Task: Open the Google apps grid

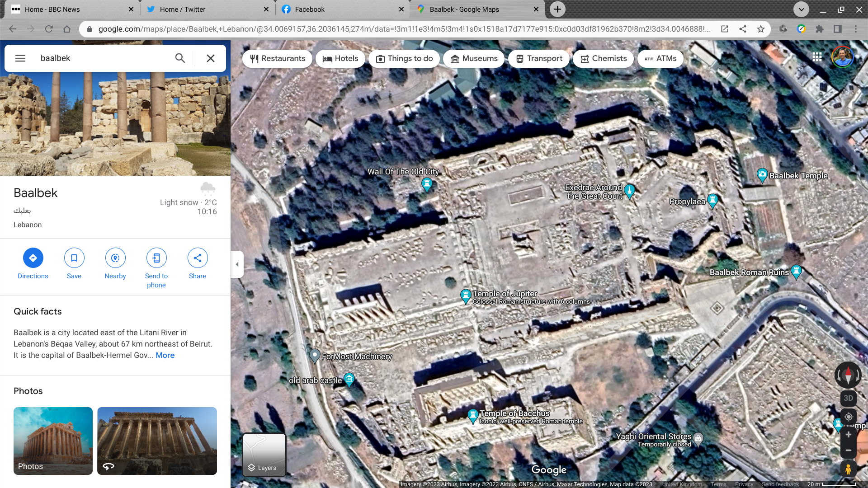Action: pyautogui.click(x=817, y=57)
